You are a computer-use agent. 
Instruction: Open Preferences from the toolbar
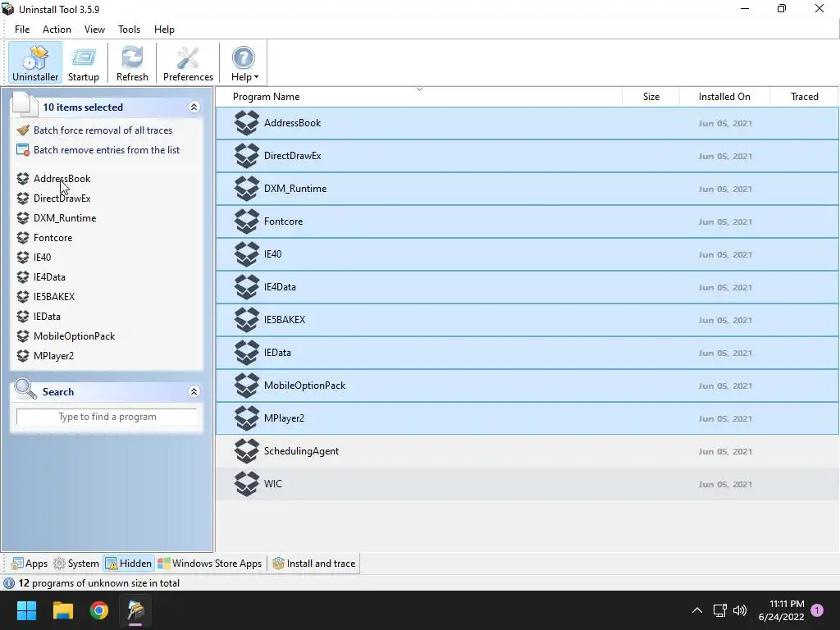click(x=188, y=63)
